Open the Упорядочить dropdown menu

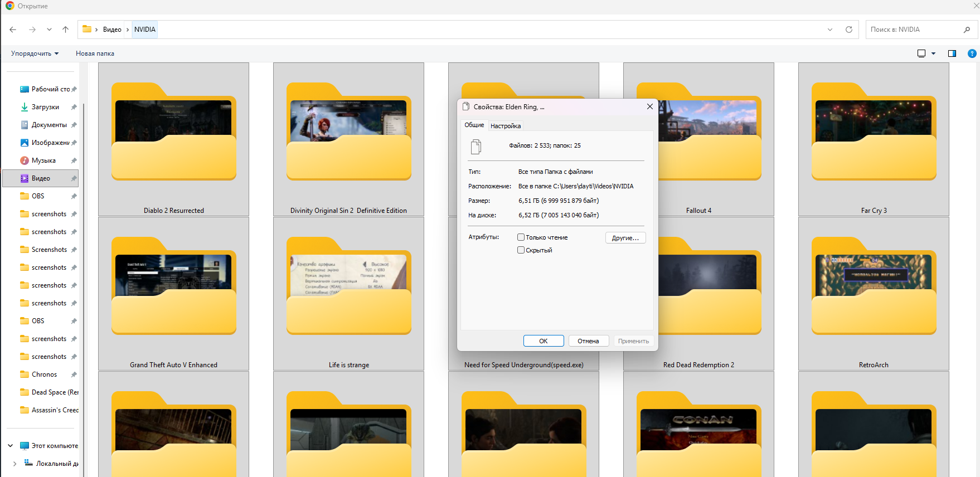pyautogui.click(x=35, y=53)
